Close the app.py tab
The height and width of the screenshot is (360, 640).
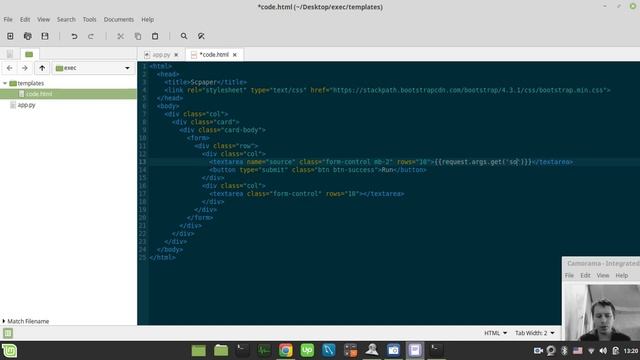[x=176, y=55]
